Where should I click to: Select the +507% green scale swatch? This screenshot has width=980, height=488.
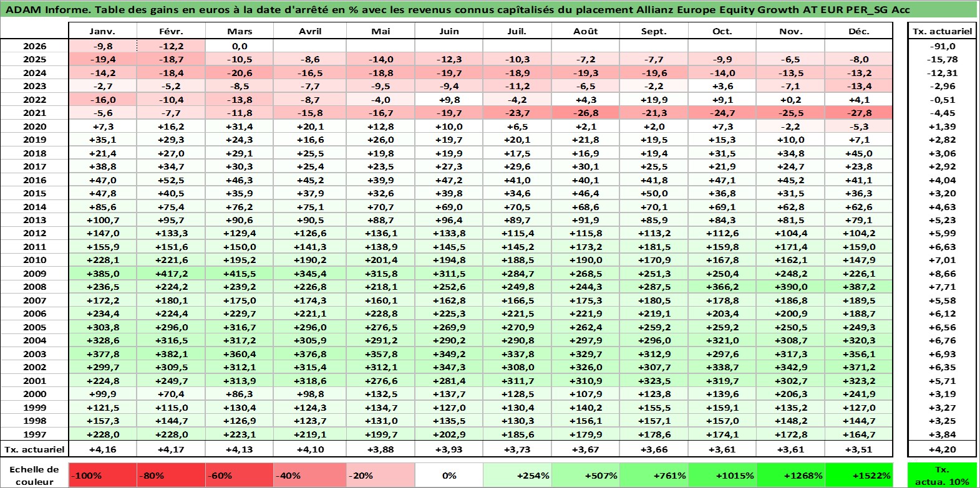586,475
